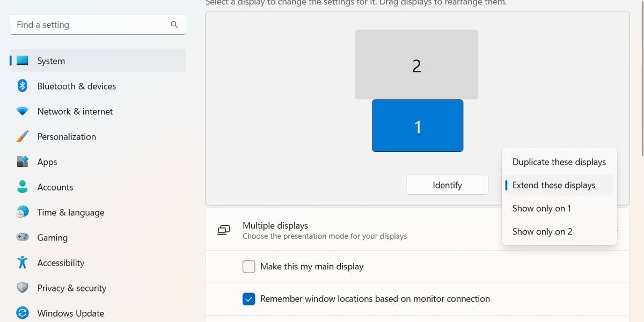Image resolution: width=644 pixels, height=322 pixels.
Task: Enable Make this my main display checkbox
Action: pyautogui.click(x=249, y=267)
